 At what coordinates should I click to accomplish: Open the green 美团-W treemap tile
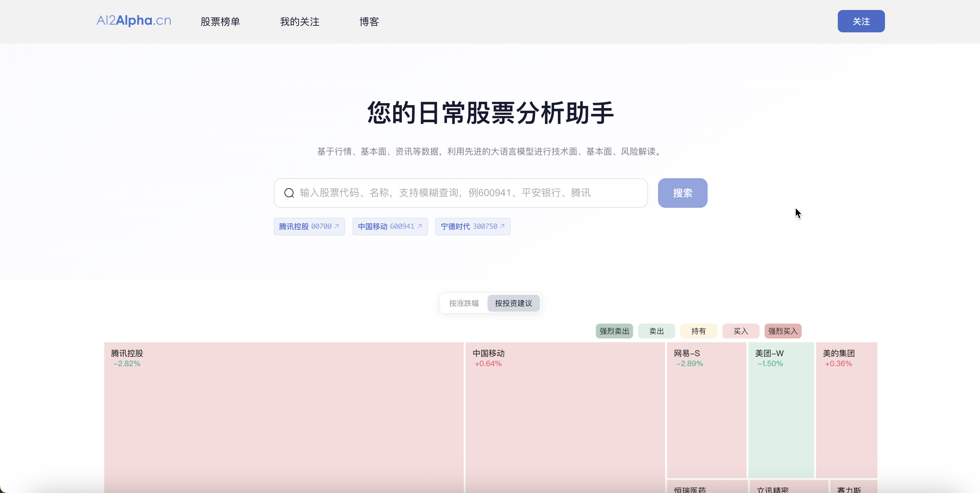click(781, 410)
